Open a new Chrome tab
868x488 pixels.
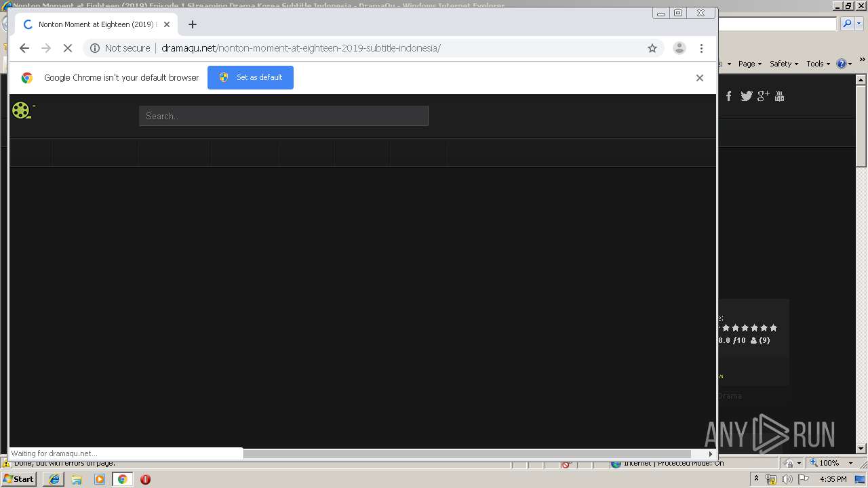(193, 24)
